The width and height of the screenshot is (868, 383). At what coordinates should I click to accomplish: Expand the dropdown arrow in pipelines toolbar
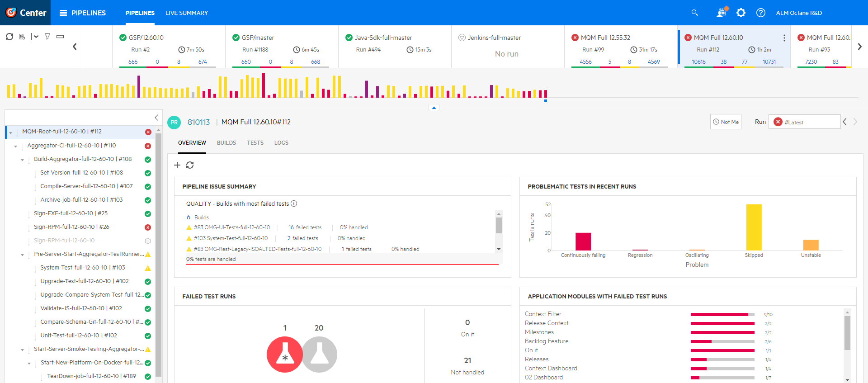tap(36, 37)
